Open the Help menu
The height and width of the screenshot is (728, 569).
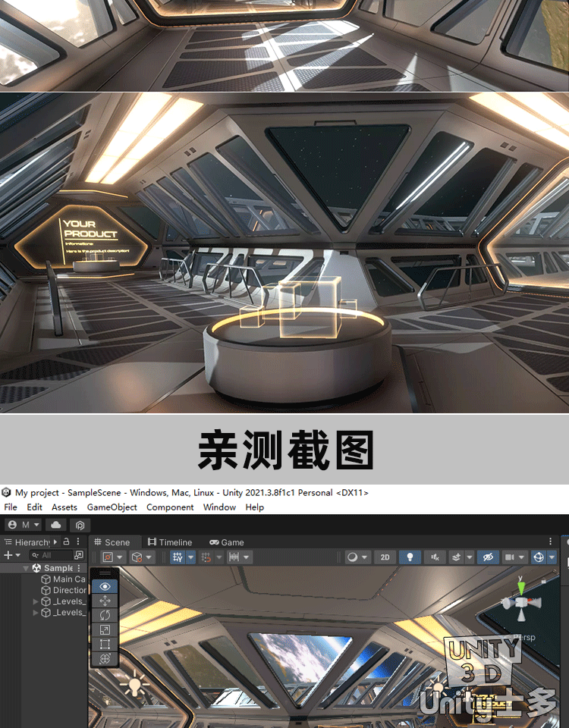(255, 507)
